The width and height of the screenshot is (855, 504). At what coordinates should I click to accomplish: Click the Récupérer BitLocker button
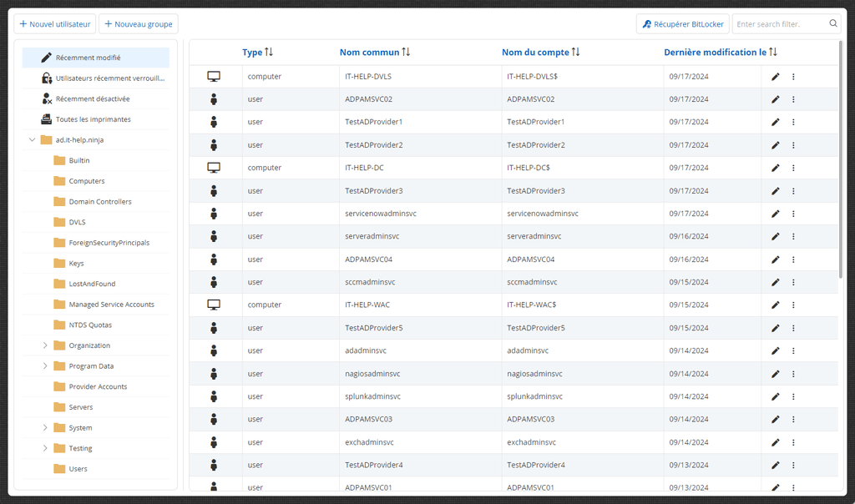682,23
